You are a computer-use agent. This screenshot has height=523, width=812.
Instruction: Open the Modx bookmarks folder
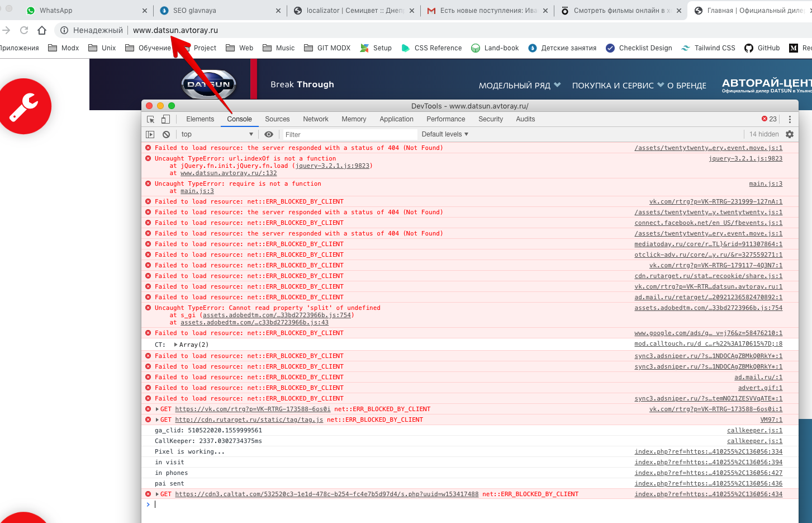point(64,48)
